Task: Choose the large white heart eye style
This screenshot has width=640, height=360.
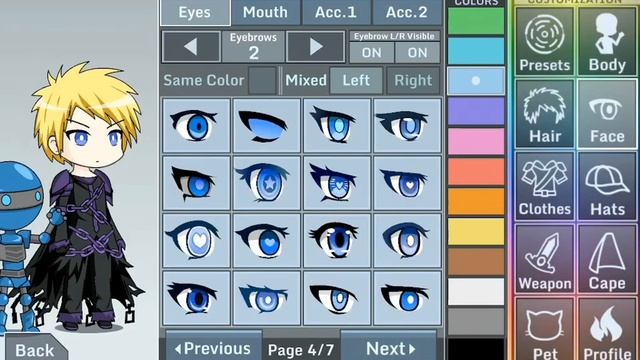Action: pos(196,240)
